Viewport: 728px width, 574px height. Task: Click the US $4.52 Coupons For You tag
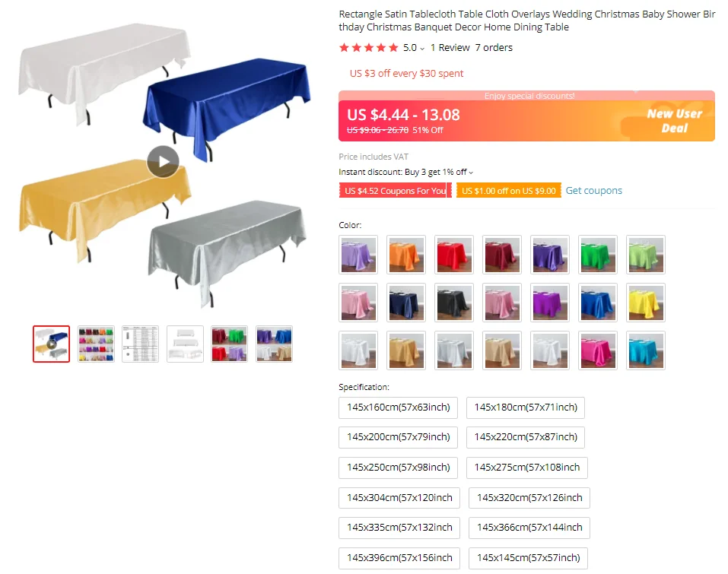point(395,191)
